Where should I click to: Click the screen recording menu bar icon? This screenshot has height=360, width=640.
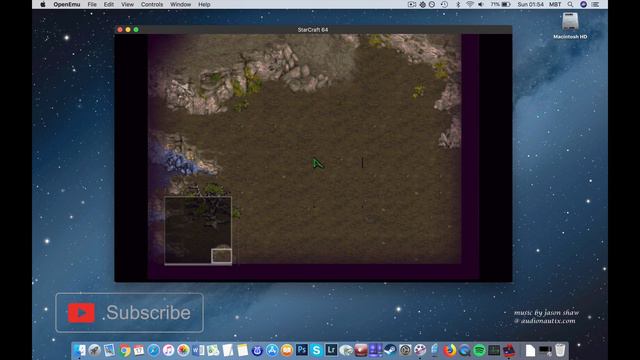tap(412, 4)
